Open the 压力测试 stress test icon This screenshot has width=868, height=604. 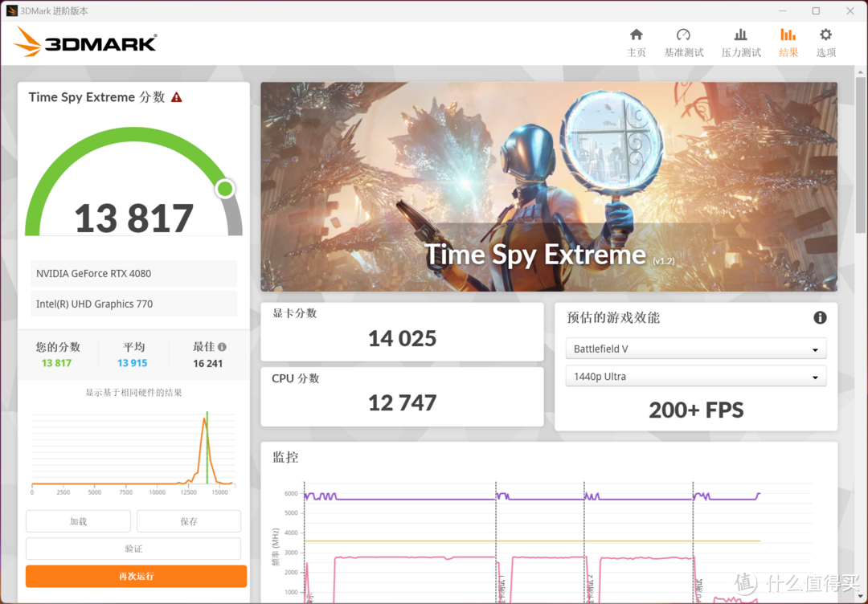(741, 35)
